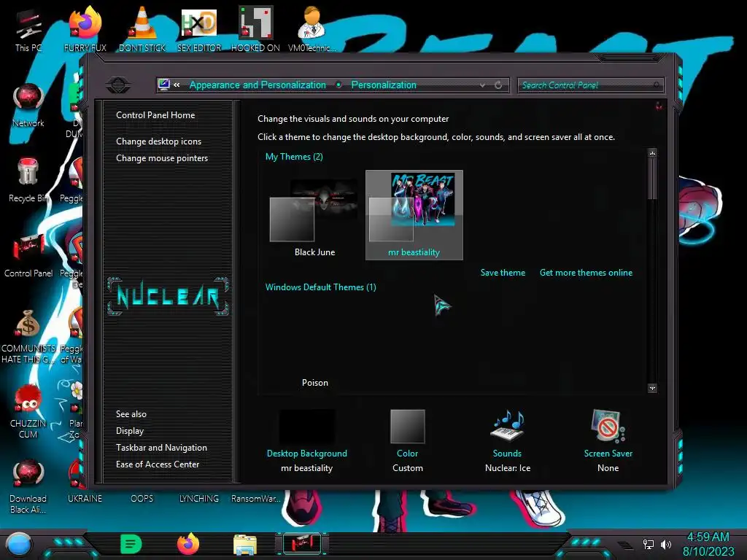Viewport: 747px width, 560px height.
Task: Open OOPS desktop shortcut label
Action: pyautogui.click(x=142, y=499)
